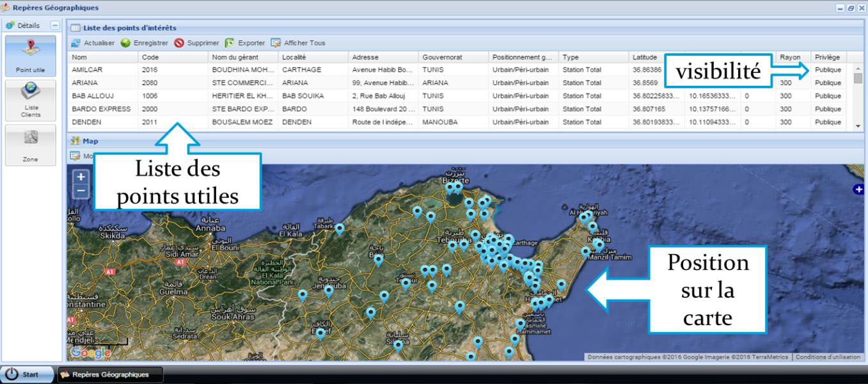Zoom out the map with minus button
The height and width of the screenshot is (384, 868).
[x=81, y=190]
